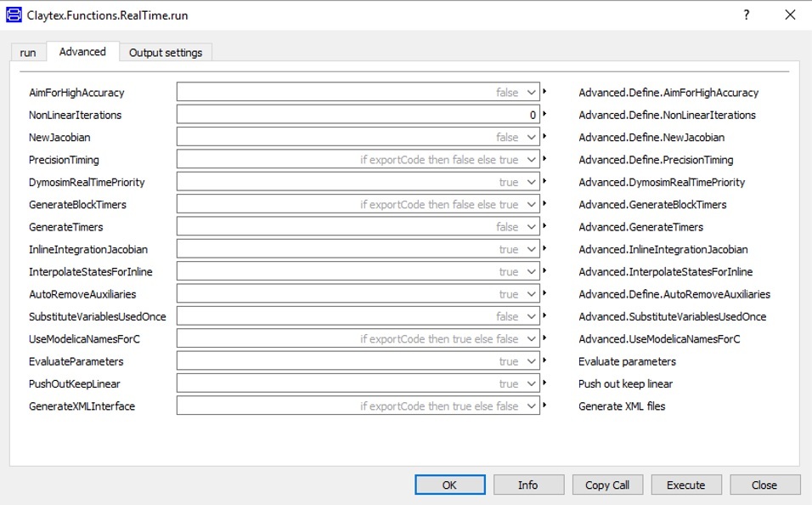
Task: Close the dialog with the title bar X
Action: pos(790,14)
